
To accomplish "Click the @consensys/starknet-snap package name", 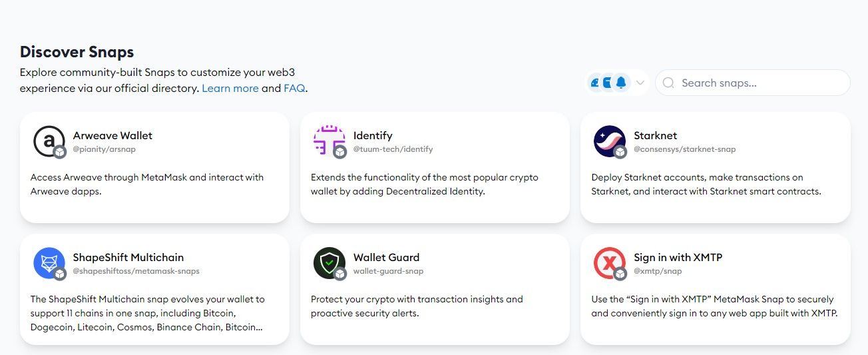I will coord(684,149).
